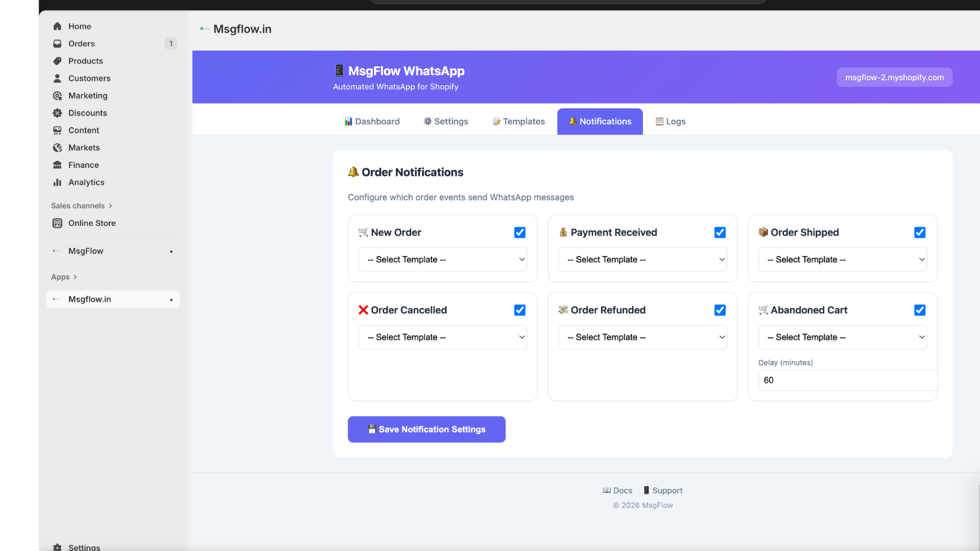Click the bell icon beside Order Notifications
Image resolution: width=980 pixels, height=551 pixels.
point(353,172)
